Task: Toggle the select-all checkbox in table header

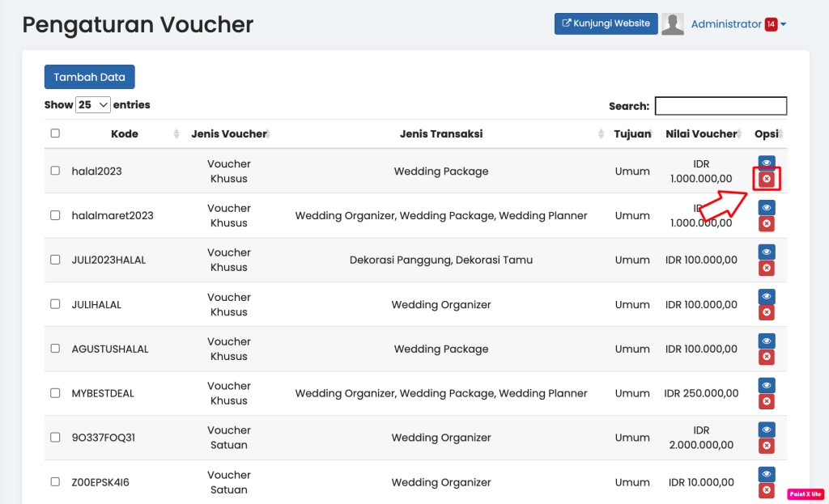Action: [55, 133]
